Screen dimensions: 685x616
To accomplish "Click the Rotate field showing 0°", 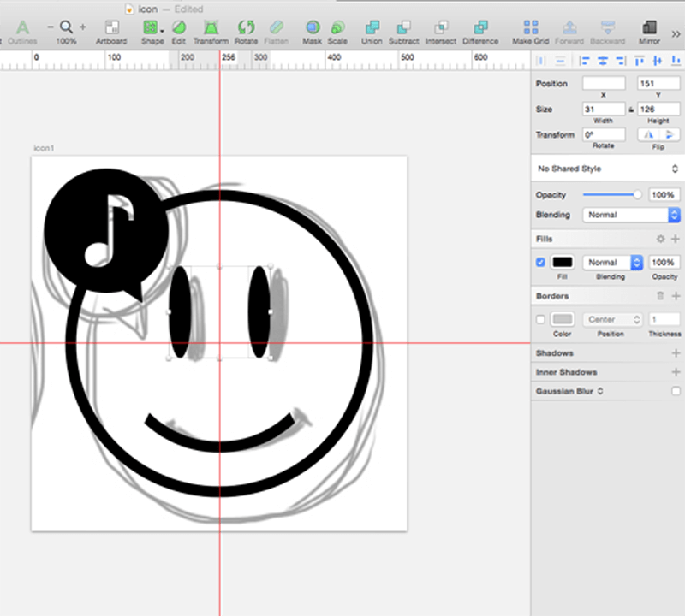I will (x=604, y=134).
